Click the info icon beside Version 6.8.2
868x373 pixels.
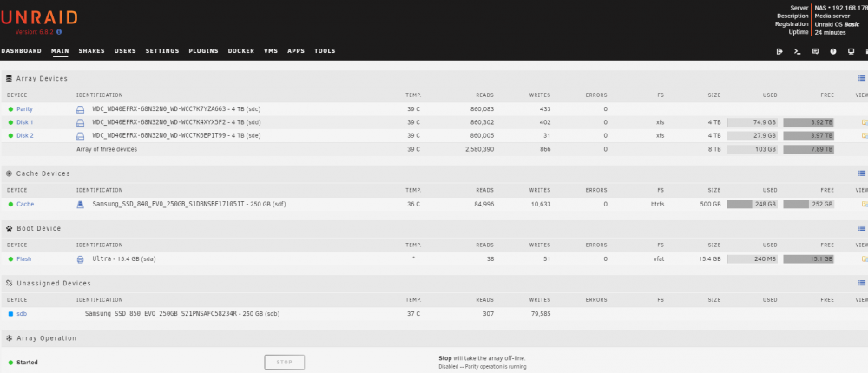pos(59,32)
